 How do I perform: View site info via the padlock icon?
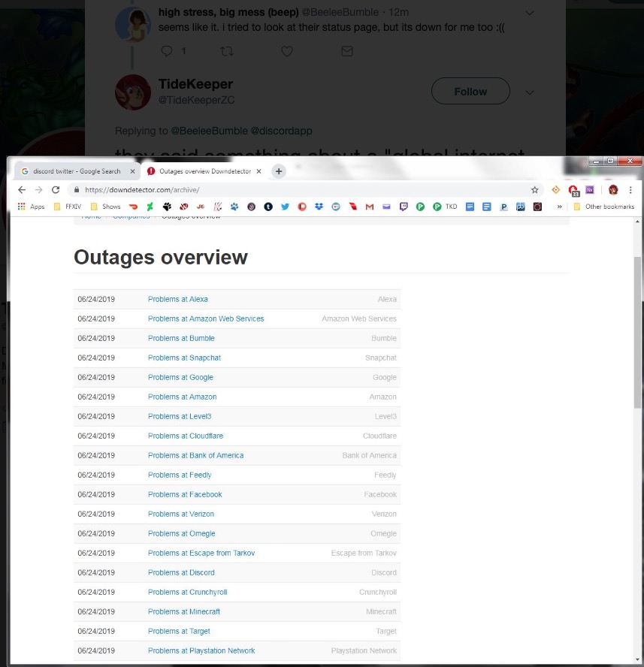(77, 190)
